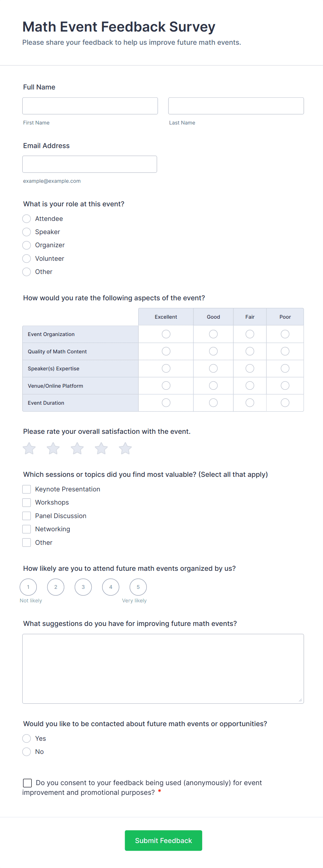Screen dimensions: 323x868
Task: Click the second satisfaction star
Action: pyautogui.click(x=53, y=448)
